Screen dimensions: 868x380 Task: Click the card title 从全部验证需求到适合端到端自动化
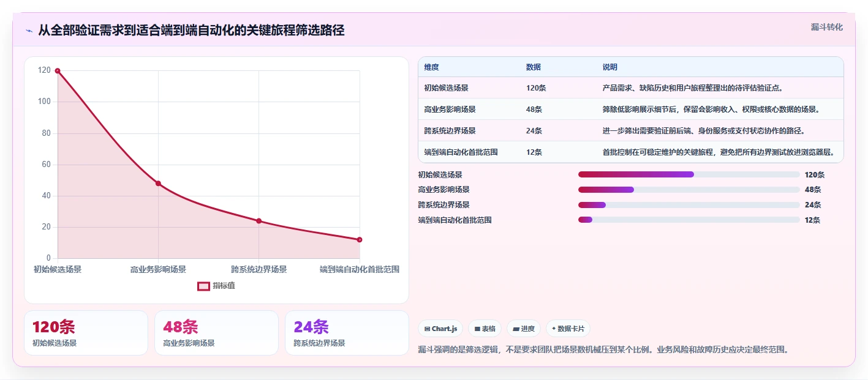pos(191,30)
